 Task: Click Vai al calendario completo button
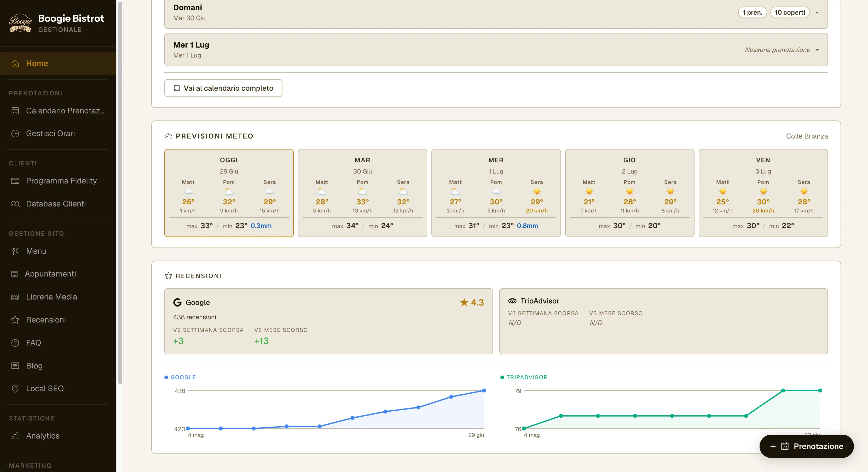pos(223,88)
